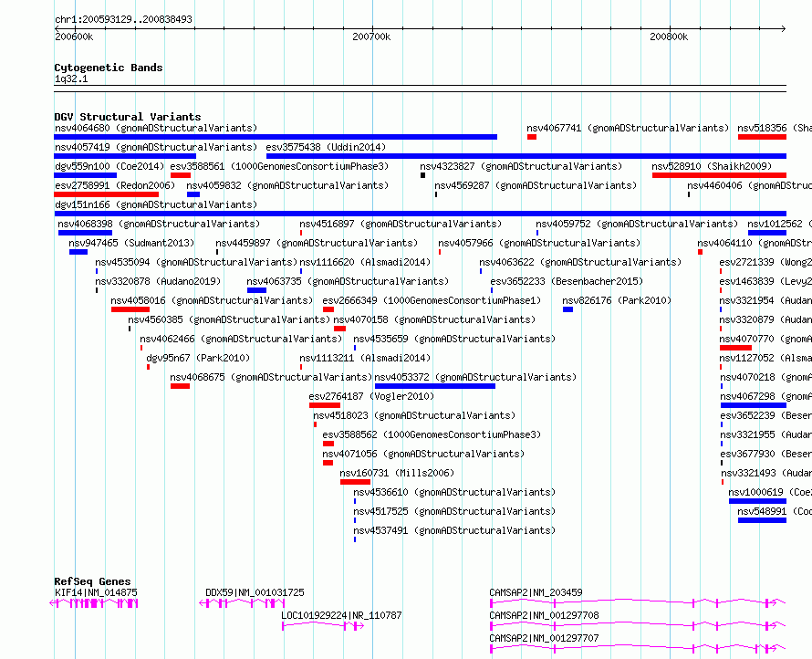Select nsv4070158 variant label
812x659 pixels.
(434, 319)
